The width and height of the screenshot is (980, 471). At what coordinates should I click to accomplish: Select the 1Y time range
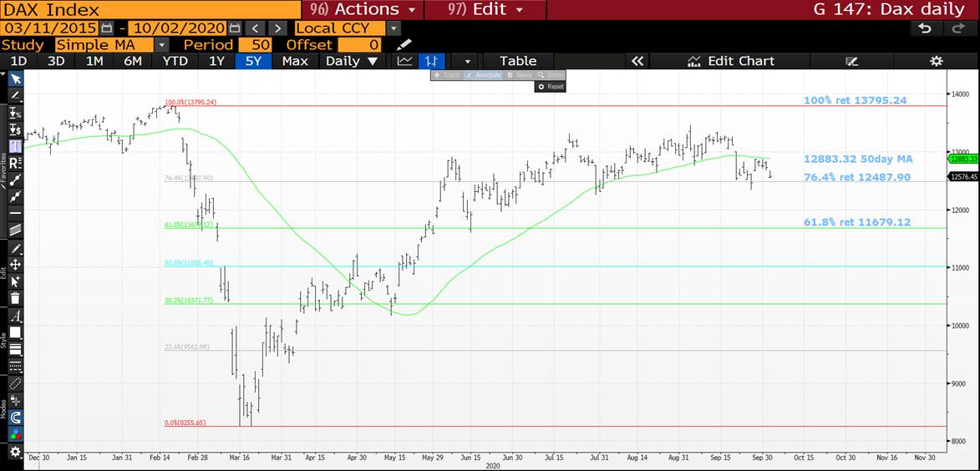click(x=216, y=61)
